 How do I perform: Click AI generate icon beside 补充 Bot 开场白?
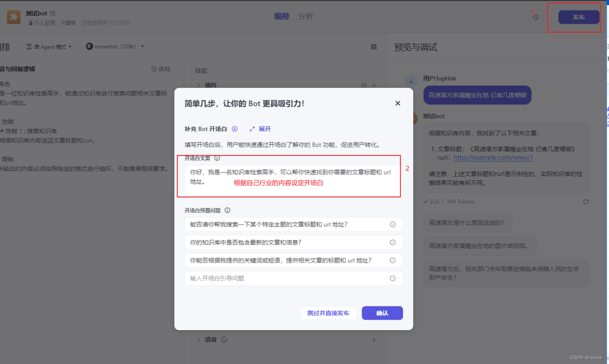[235, 129]
